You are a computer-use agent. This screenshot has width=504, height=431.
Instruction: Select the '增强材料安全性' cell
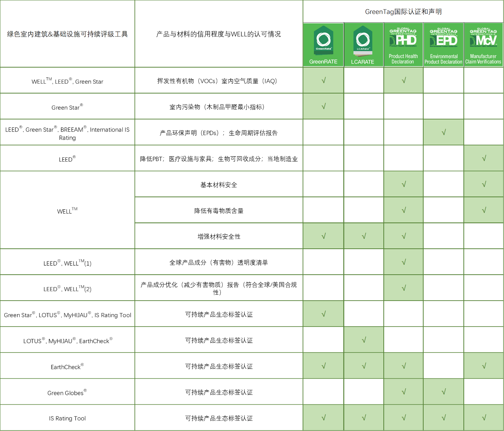point(219,236)
